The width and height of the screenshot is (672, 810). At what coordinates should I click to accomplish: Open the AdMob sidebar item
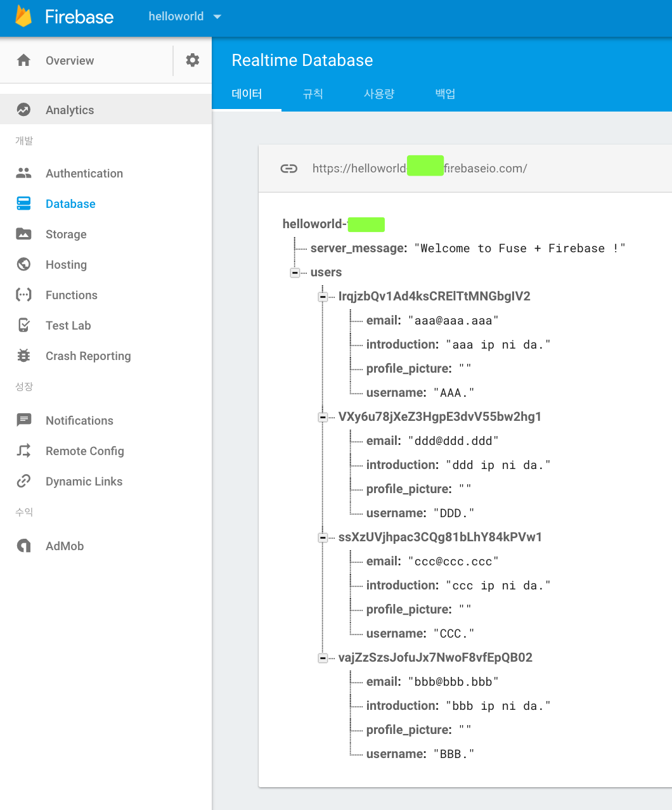click(x=65, y=546)
